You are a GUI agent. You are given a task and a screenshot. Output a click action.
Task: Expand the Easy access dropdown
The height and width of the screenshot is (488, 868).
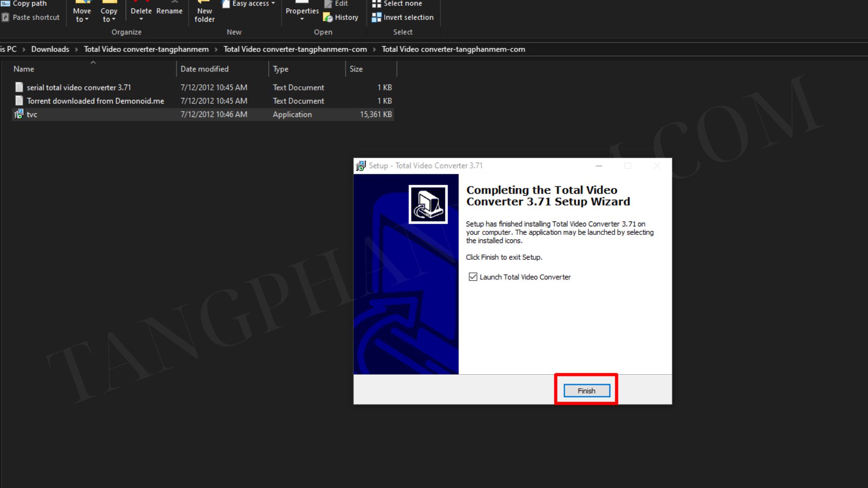pos(273,4)
